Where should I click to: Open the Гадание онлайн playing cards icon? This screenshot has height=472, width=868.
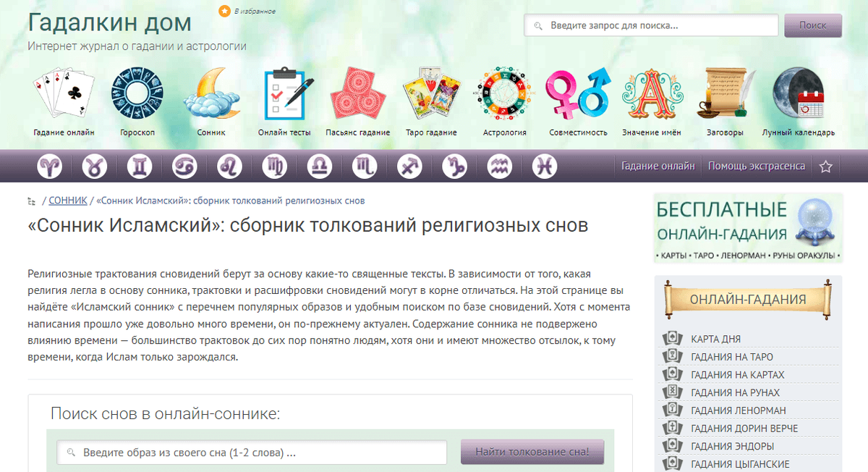tap(64, 94)
